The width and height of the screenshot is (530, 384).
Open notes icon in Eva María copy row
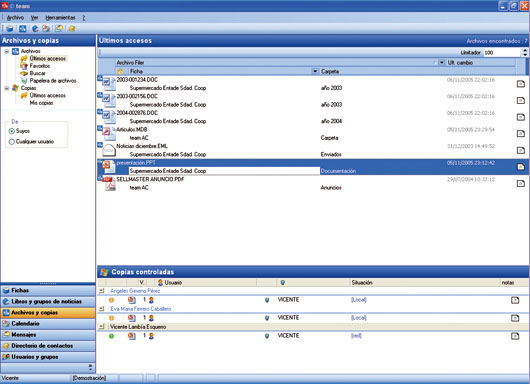[515, 318]
